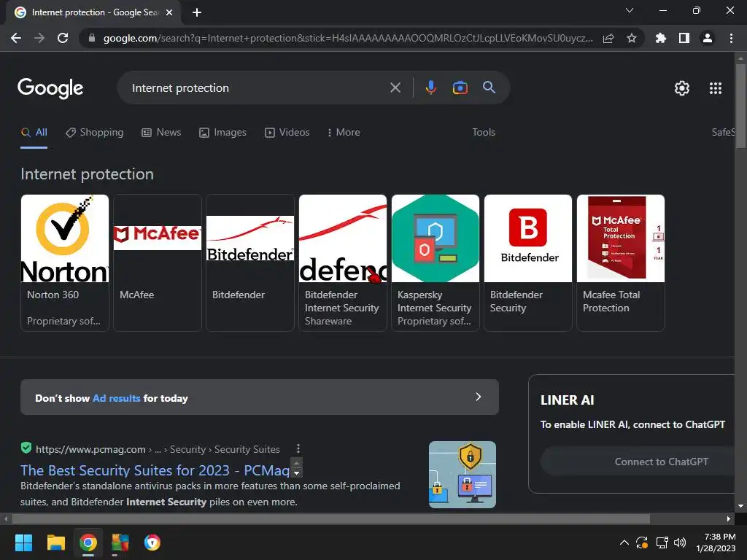The width and height of the screenshot is (747, 560).
Task: Open the Mcafee Total Protection card
Action: (x=621, y=262)
